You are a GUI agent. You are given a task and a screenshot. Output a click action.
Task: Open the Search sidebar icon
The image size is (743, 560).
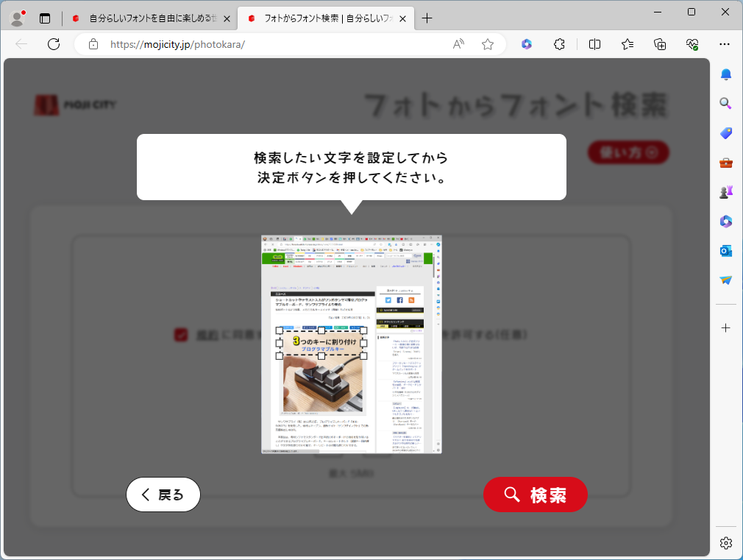point(725,103)
